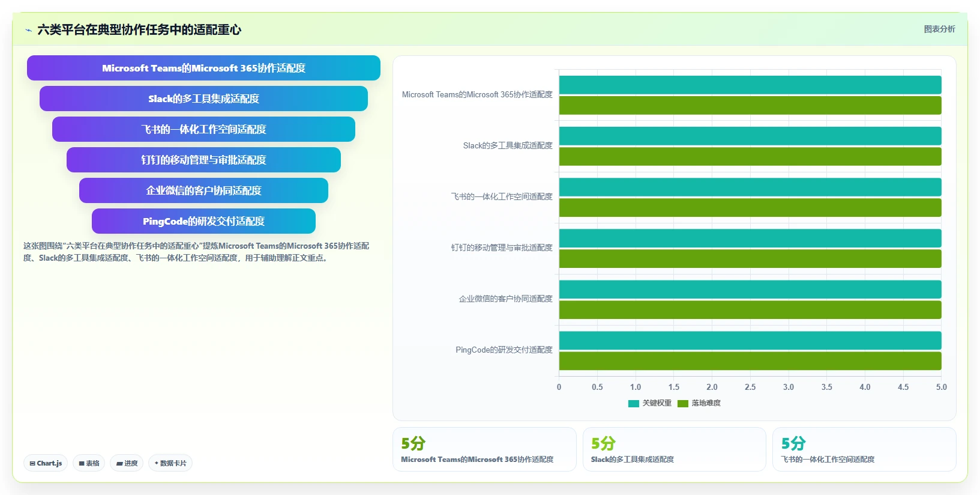
Task: Click the y-axis label 钉钉的移动管理与审批适配度
Action: 502,248
